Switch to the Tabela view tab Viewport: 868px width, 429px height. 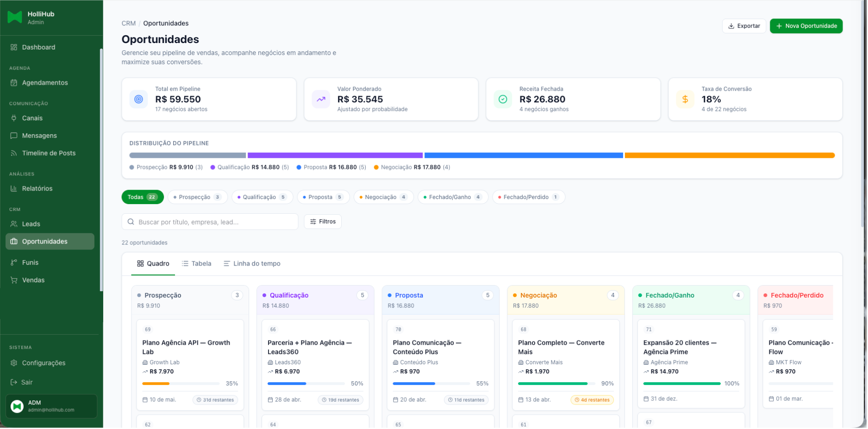pyautogui.click(x=197, y=264)
